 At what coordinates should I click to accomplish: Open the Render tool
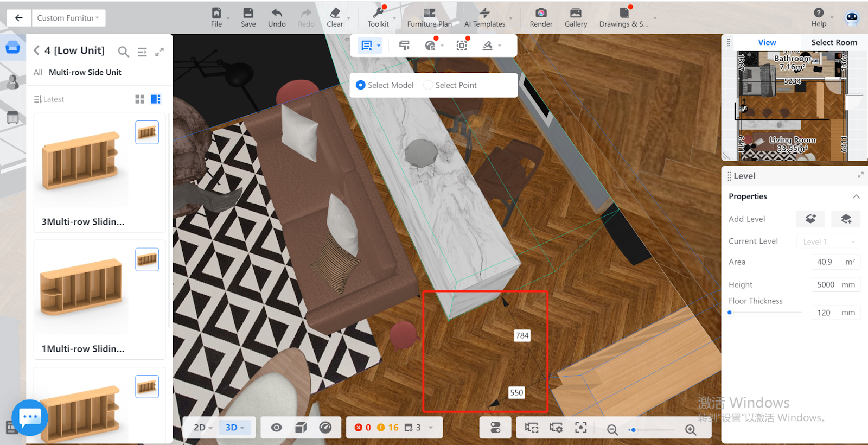541,17
